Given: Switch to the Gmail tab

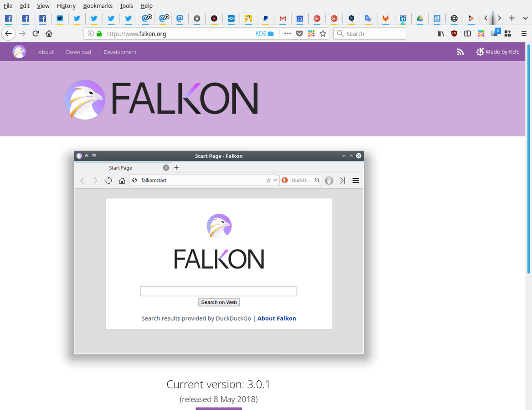Looking at the screenshot, I should coord(283,18).
